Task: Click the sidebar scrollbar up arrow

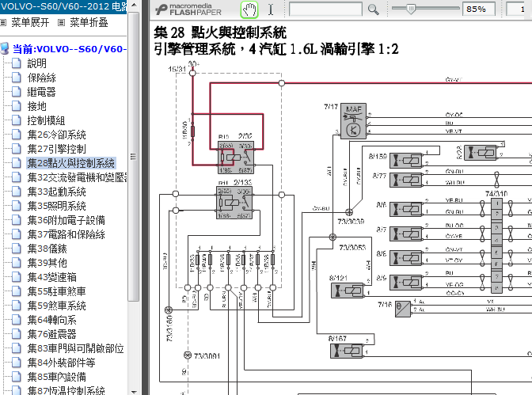Action: 134,5
